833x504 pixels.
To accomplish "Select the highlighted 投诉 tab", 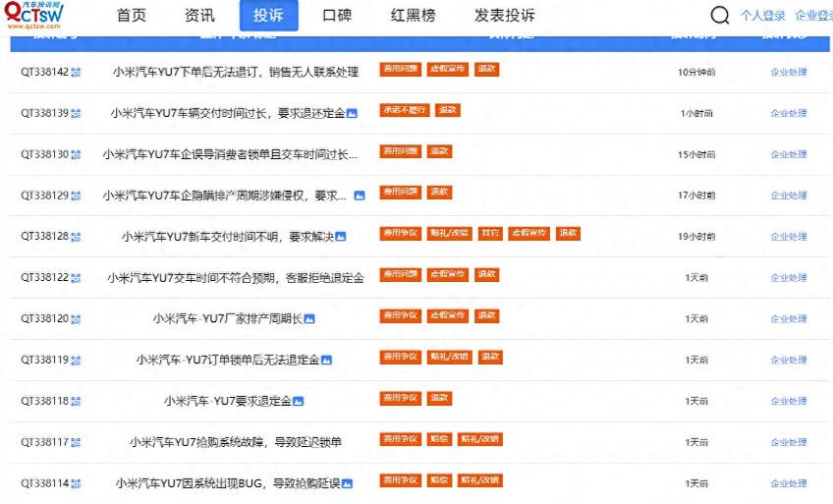I will click(269, 16).
